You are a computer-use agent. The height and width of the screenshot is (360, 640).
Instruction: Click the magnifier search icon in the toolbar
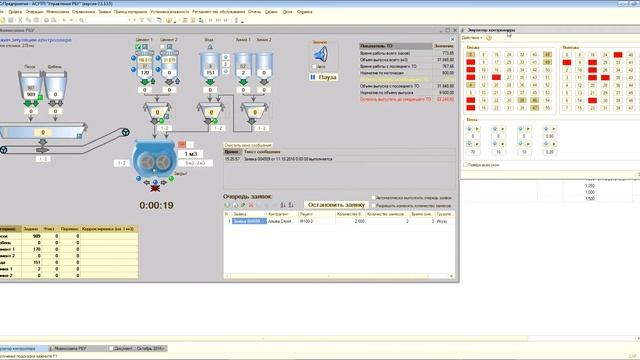point(81,20)
